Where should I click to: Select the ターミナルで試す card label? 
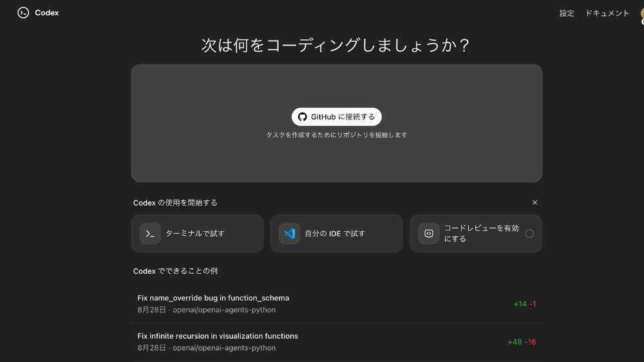click(195, 233)
